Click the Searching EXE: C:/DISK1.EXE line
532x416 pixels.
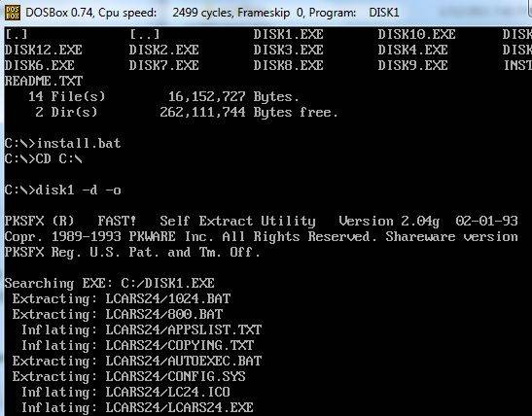pos(110,283)
